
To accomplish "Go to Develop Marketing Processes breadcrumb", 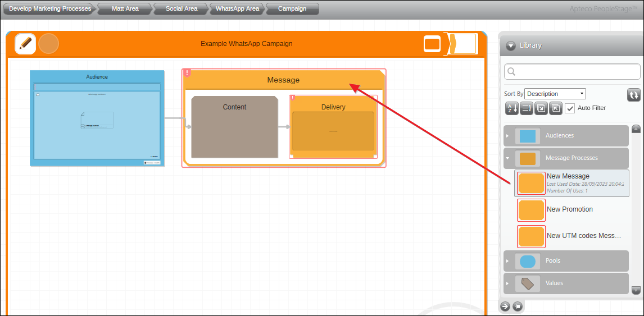I will 50,8.
